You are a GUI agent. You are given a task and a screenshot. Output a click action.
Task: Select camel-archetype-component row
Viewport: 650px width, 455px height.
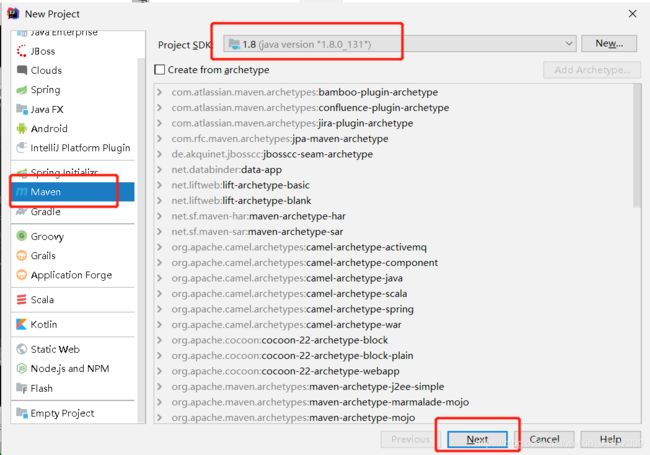pos(394,263)
